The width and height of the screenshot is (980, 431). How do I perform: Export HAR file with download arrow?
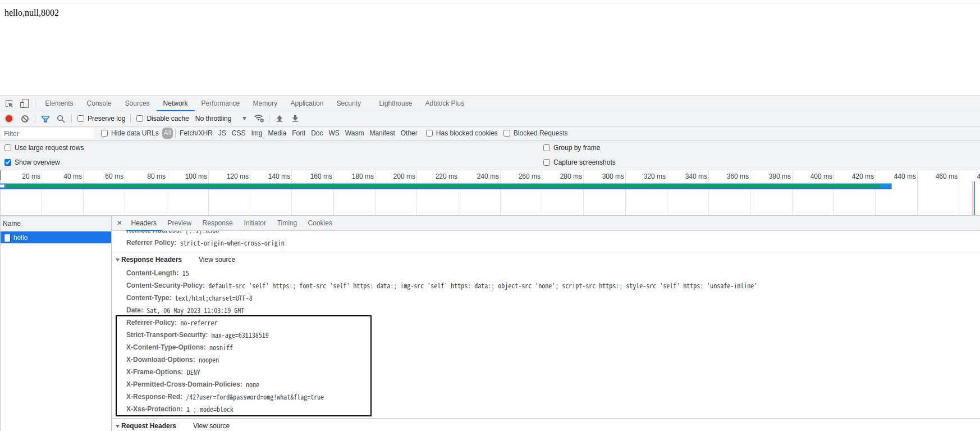pyautogui.click(x=295, y=119)
